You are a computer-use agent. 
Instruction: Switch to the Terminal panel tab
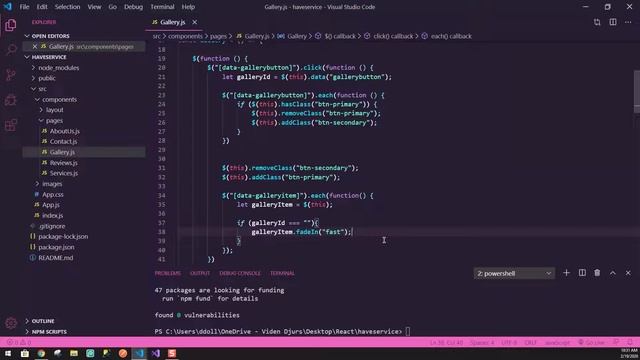[282, 273]
